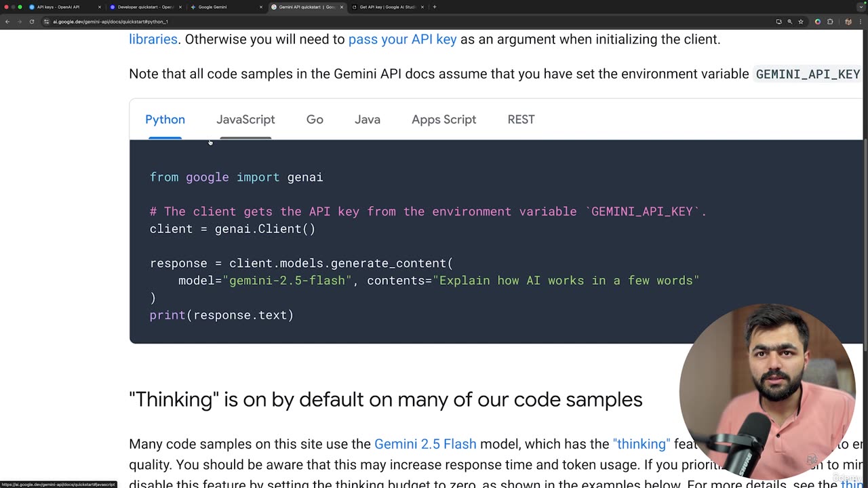The image size is (868, 488).
Task: Expand the tab search chevron
Action: 861,7
